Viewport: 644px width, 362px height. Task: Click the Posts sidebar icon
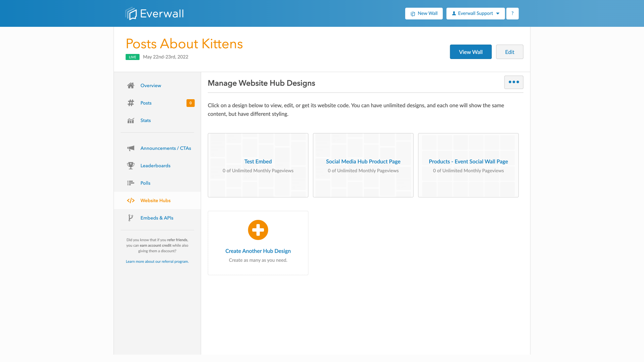pyautogui.click(x=130, y=103)
